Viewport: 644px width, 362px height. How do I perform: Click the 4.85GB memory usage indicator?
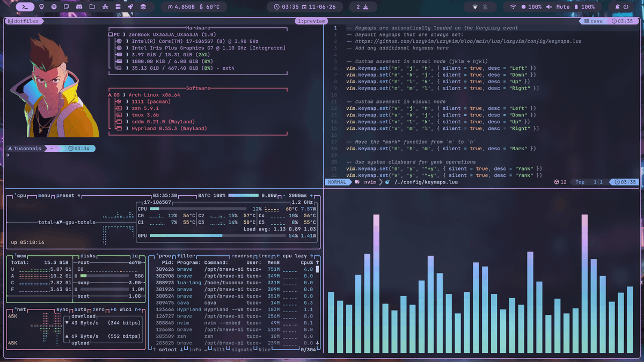click(x=181, y=7)
